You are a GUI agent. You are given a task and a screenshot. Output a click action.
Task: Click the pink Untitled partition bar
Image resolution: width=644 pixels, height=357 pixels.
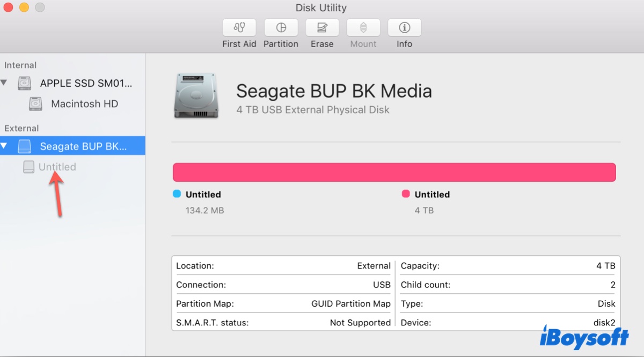click(394, 172)
